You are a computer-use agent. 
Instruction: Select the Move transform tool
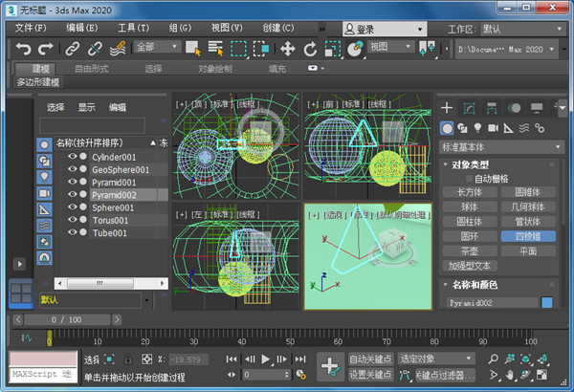click(x=287, y=48)
